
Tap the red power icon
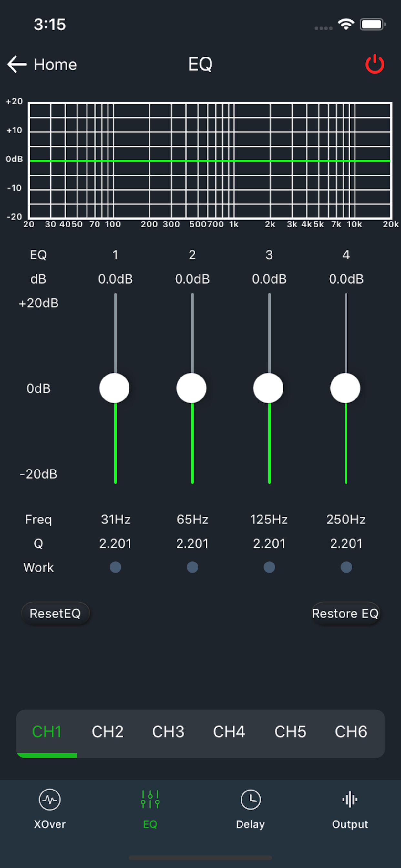375,64
